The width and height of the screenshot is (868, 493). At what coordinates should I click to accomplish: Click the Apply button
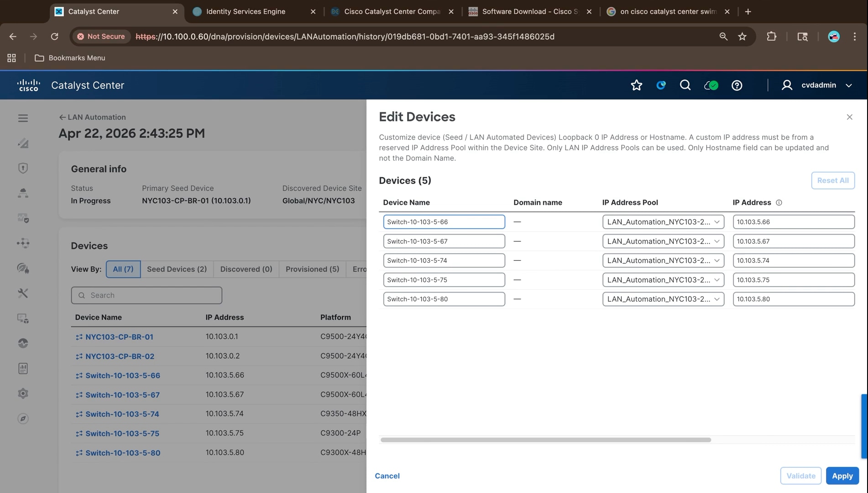(x=842, y=476)
